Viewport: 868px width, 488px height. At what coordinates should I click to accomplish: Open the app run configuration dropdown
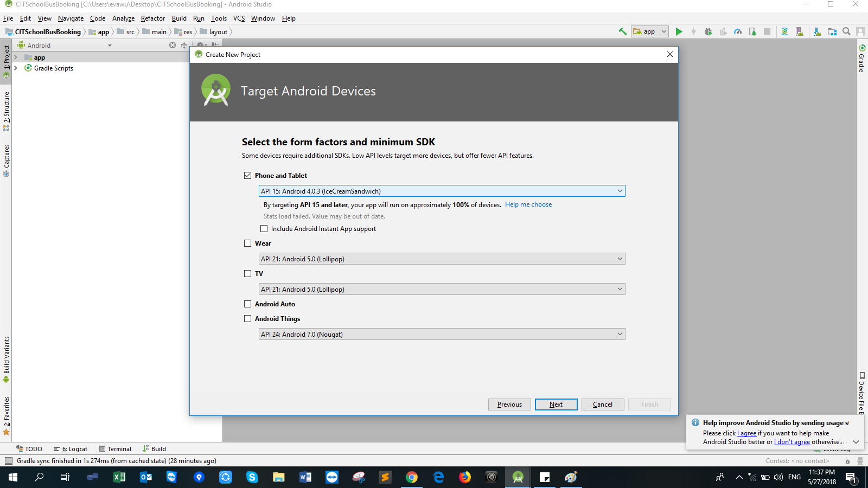coord(650,31)
